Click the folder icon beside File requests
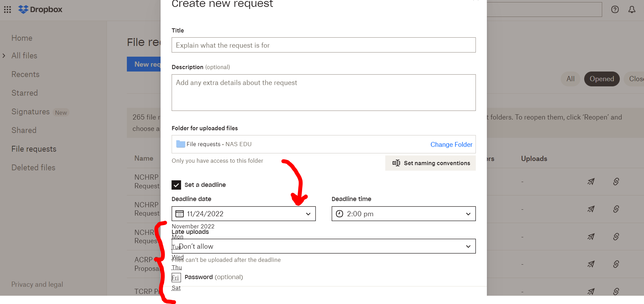The height and width of the screenshot is (304, 644). 180,144
